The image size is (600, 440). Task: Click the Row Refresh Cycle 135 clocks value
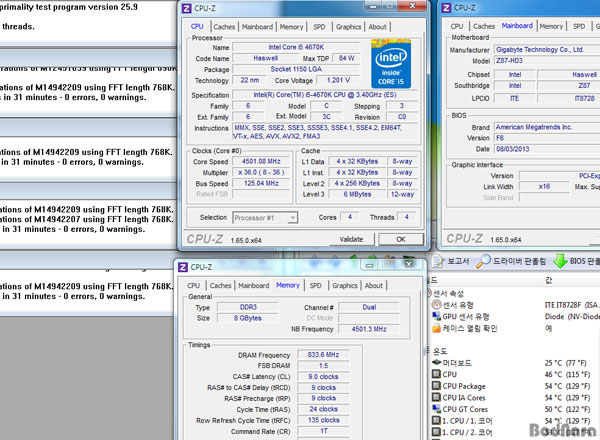(323, 420)
